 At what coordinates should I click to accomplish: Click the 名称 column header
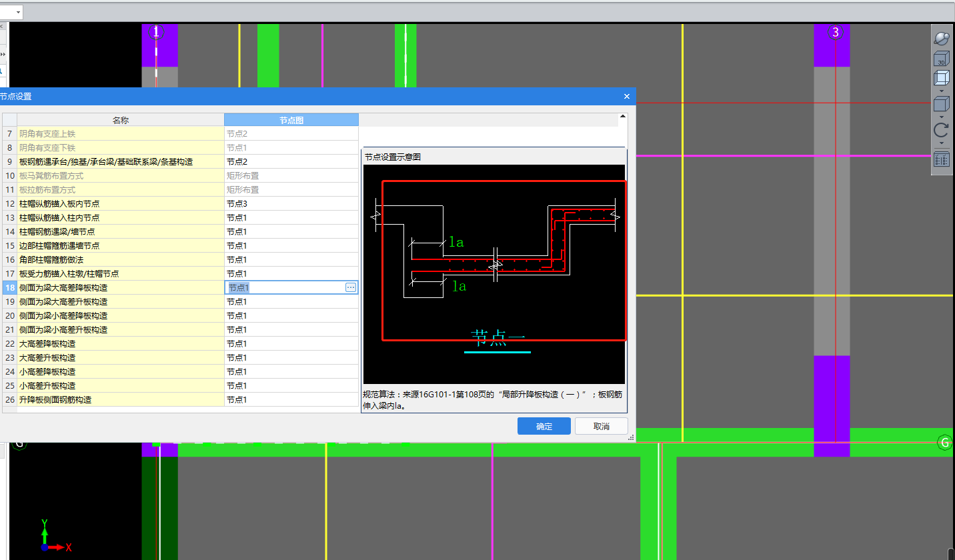click(121, 120)
